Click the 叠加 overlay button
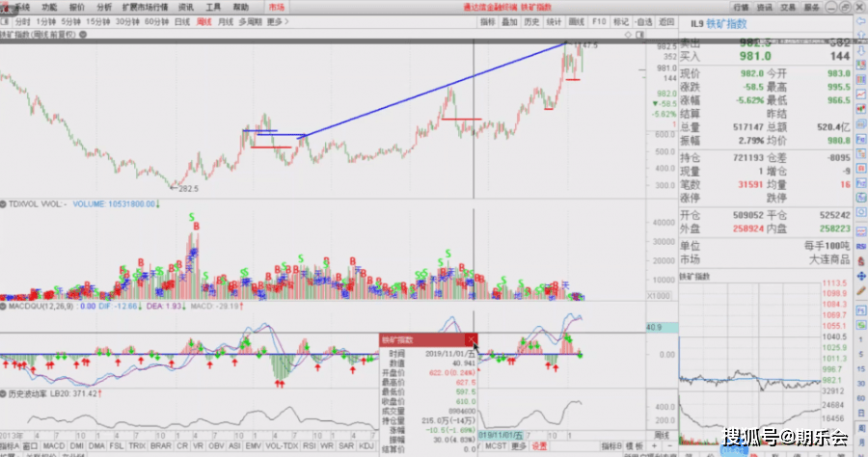 [x=509, y=20]
